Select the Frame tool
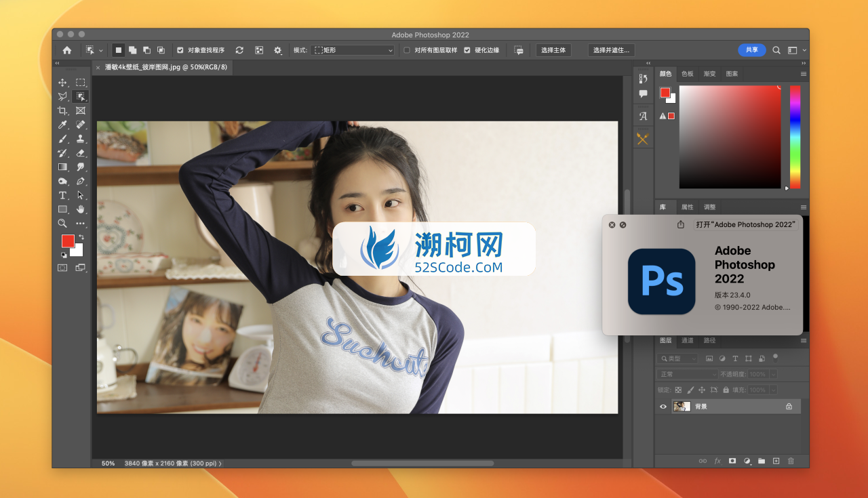 pyautogui.click(x=81, y=110)
